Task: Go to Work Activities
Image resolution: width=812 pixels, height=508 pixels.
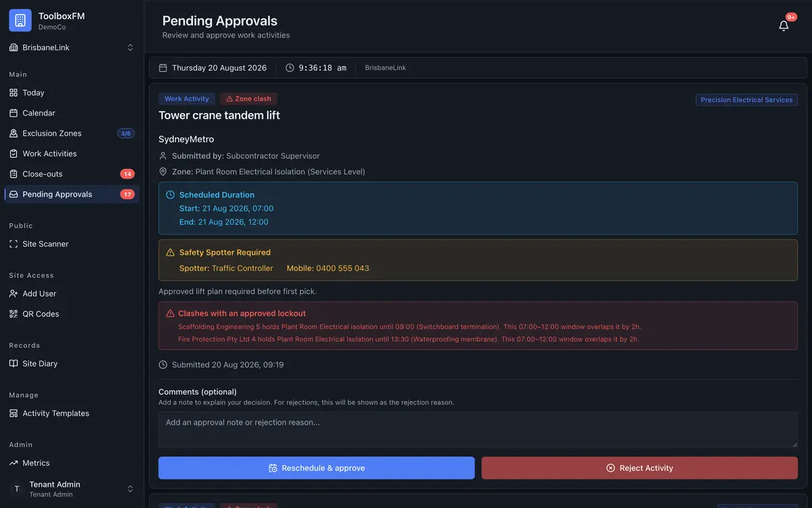Action: (x=72, y=154)
